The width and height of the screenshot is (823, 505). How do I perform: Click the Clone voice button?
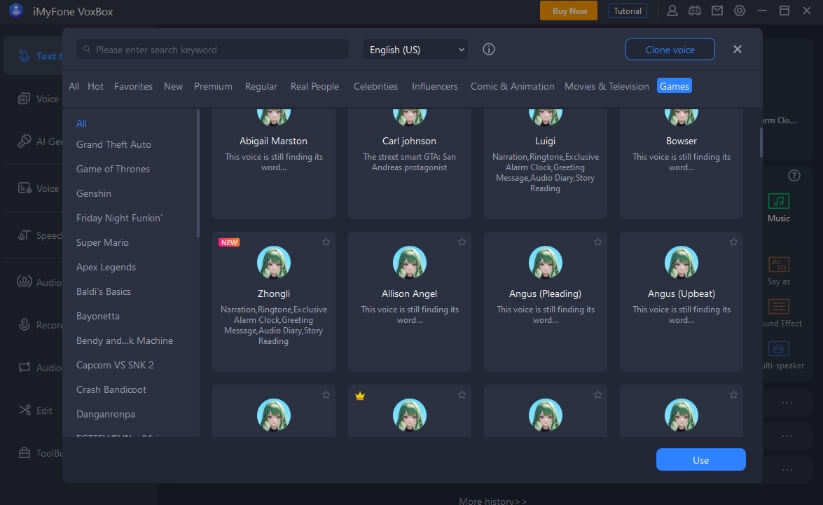point(670,49)
